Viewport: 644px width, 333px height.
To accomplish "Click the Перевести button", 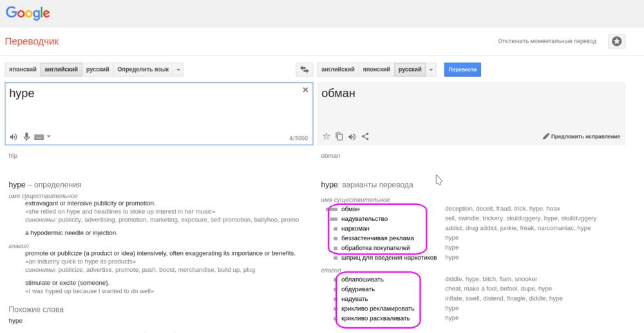I will (x=462, y=70).
